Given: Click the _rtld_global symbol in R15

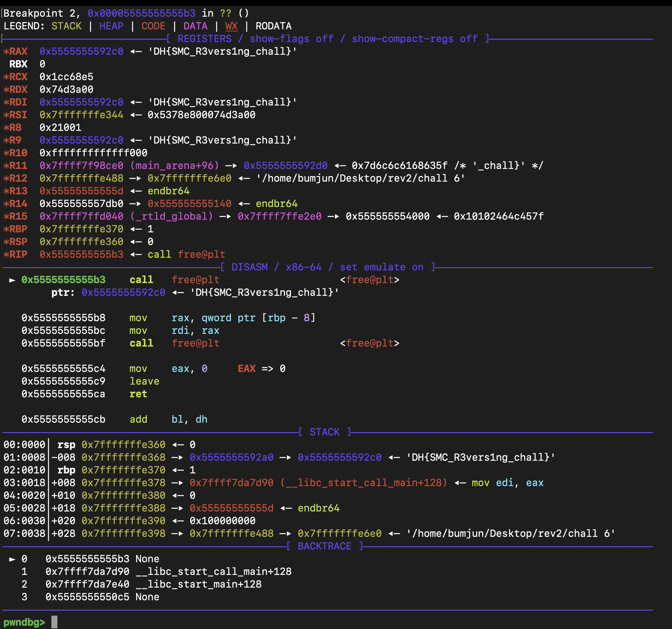Looking at the screenshot, I should point(172,216).
